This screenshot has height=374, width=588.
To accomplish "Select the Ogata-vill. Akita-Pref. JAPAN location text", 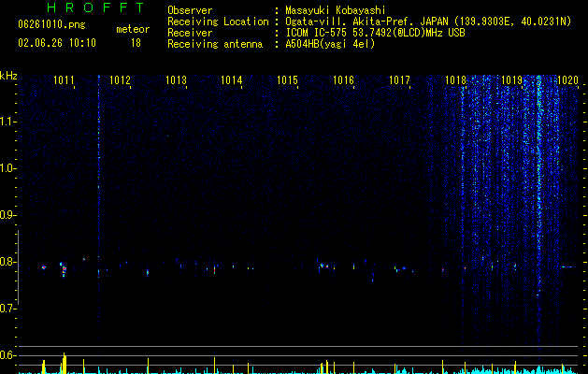I will 428,22.
